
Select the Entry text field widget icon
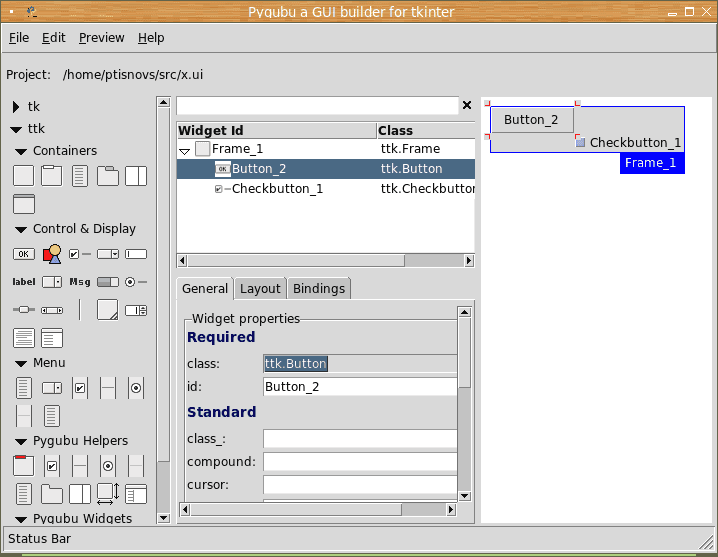[x=136, y=254]
